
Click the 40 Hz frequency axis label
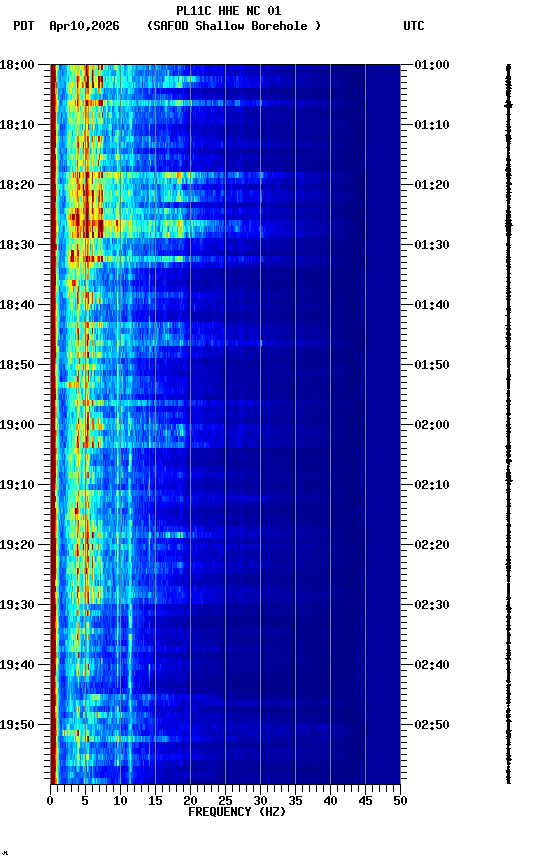(x=330, y=801)
